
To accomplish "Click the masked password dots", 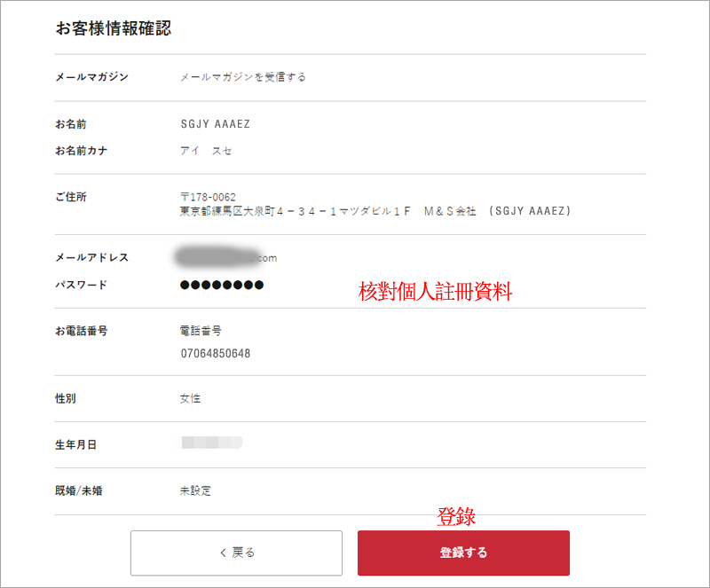I will pos(222,285).
